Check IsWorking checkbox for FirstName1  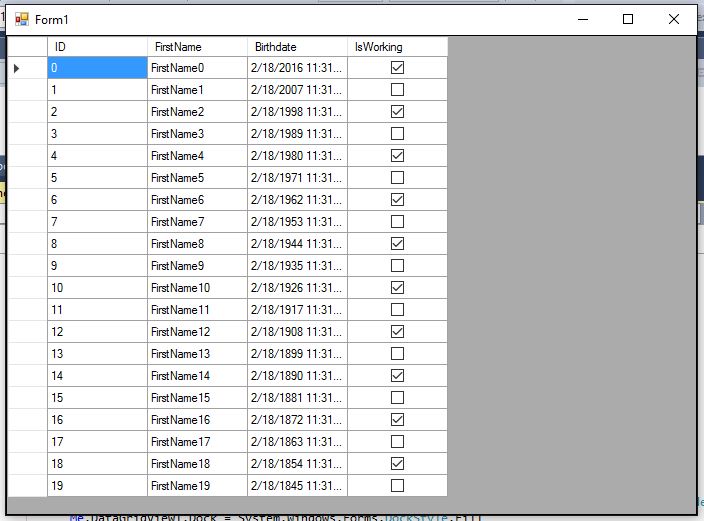click(397, 90)
